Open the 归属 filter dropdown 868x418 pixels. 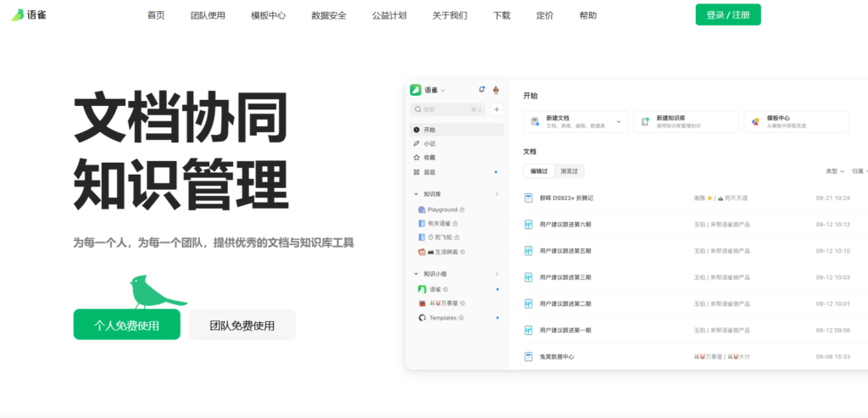pyautogui.click(x=860, y=171)
